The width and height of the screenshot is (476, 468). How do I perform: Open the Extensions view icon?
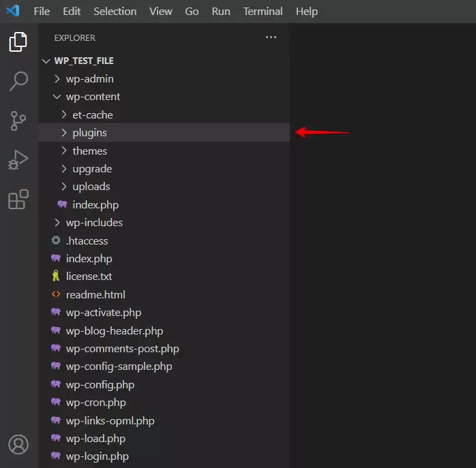18,200
